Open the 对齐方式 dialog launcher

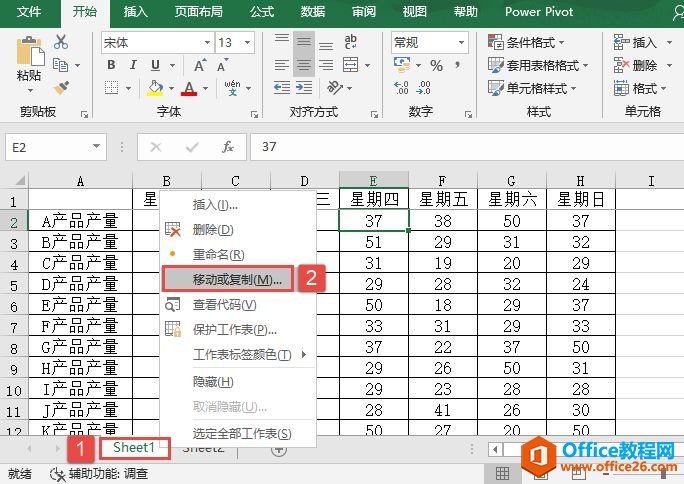(374, 115)
